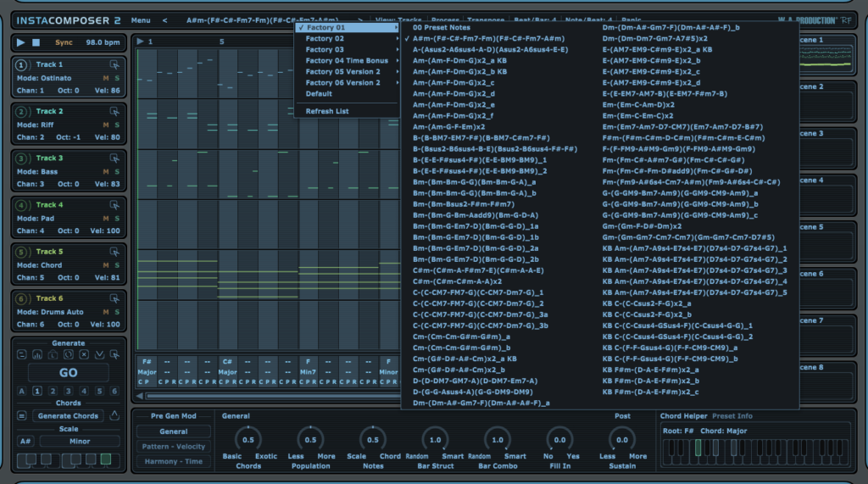The height and width of the screenshot is (484, 868).
Task: Click the big GO generate button
Action: click(x=68, y=373)
